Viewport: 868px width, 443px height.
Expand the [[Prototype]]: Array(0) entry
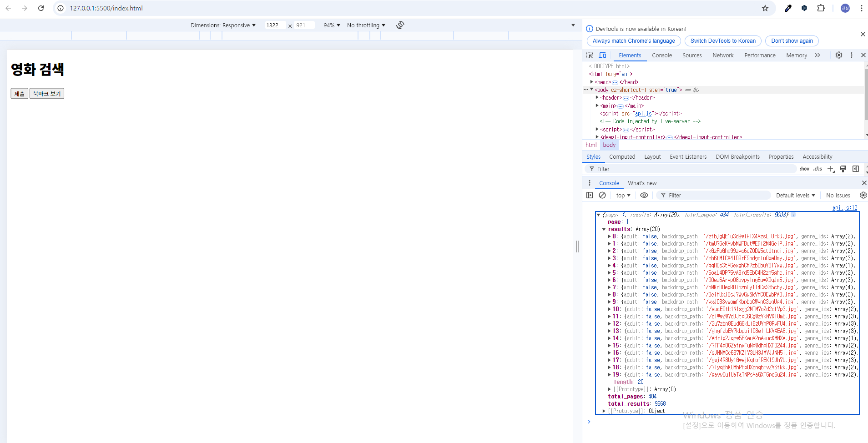pos(610,389)
